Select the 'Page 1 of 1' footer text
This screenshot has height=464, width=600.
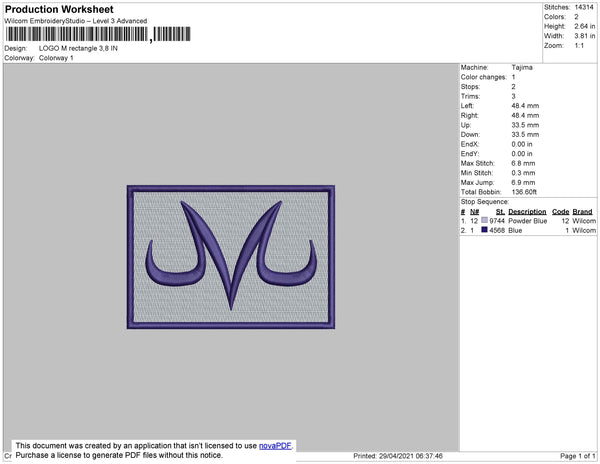pos(578,456)
